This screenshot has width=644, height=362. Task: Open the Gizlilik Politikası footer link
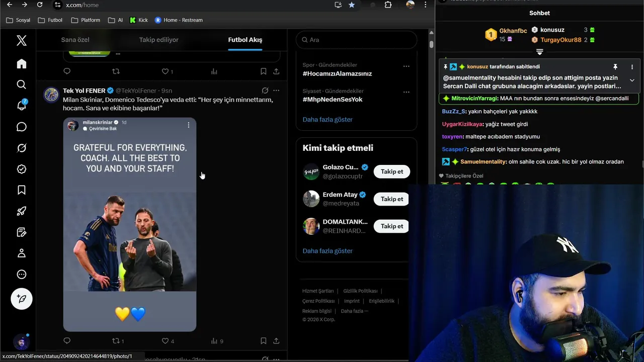[x=360, y=291]
